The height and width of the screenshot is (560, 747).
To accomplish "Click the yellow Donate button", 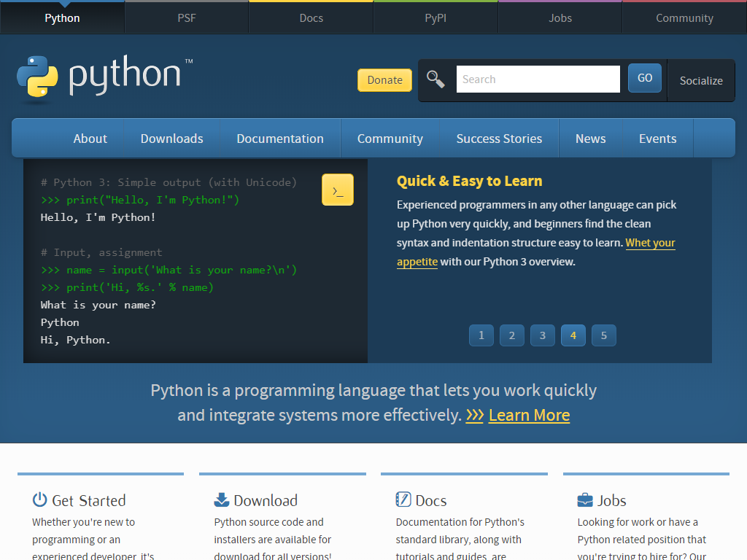I will click(x=385, y=80).
